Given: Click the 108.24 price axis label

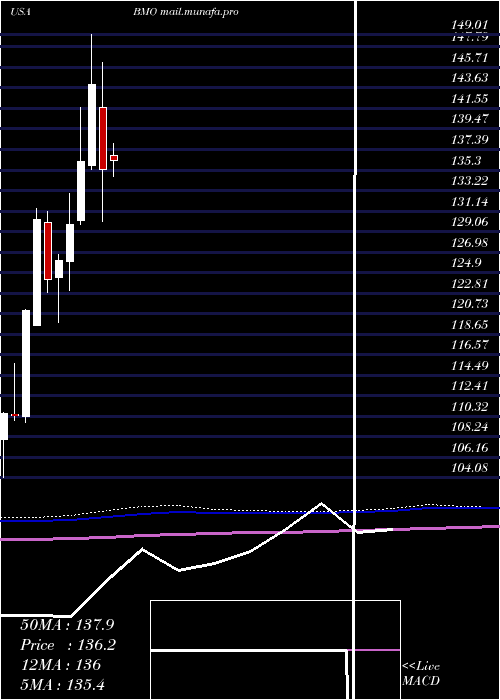Looking at the screenshot, I should click(x=469, y=427).
